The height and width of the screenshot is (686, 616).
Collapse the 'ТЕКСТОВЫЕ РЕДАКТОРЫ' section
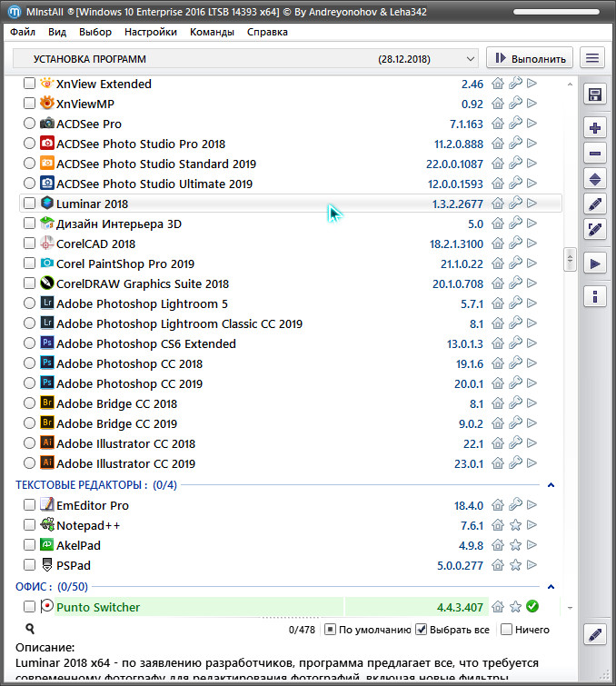coord(551,485)
